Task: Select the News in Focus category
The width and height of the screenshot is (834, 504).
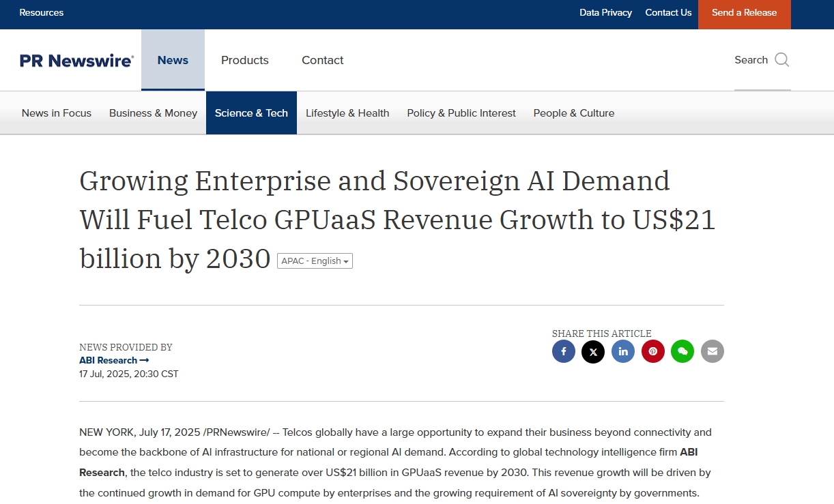Action: (57, 113)
